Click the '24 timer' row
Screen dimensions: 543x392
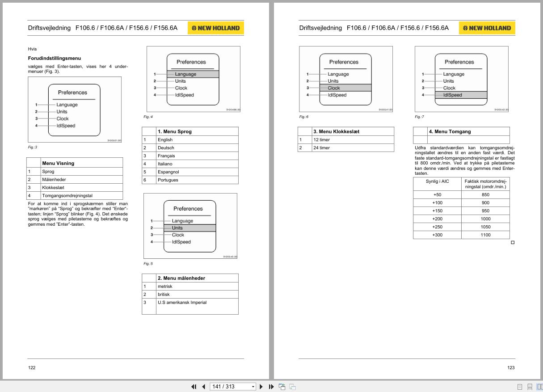click(346, 148)
